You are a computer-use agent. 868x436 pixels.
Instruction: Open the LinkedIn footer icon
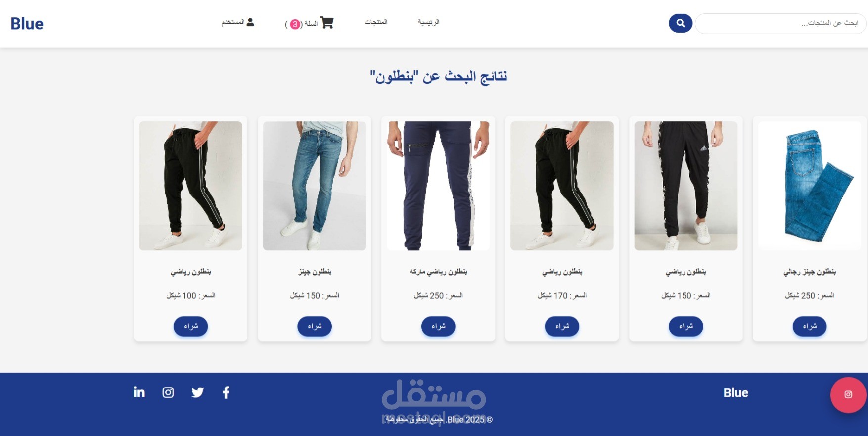(139, 392)
